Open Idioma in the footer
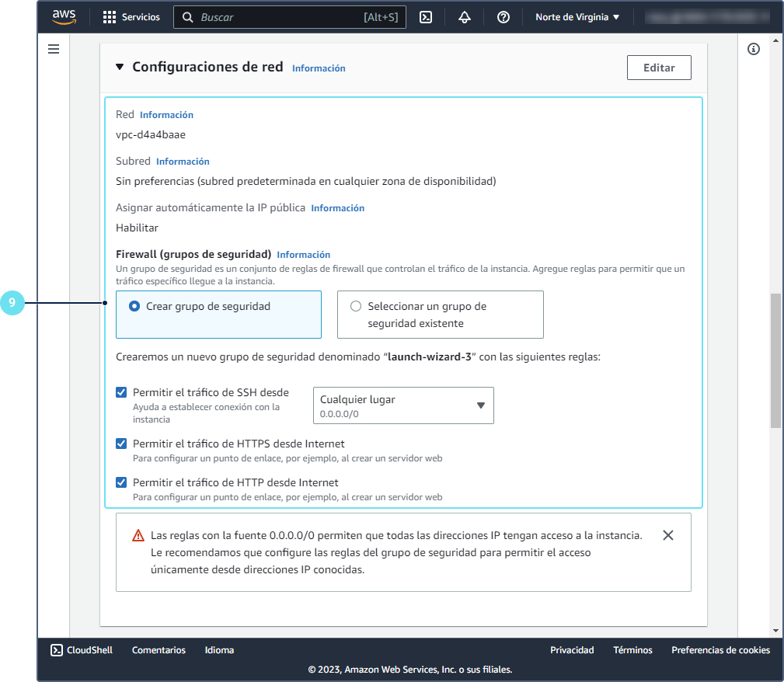Screen dimensions: 784x682 coord(219,650)
